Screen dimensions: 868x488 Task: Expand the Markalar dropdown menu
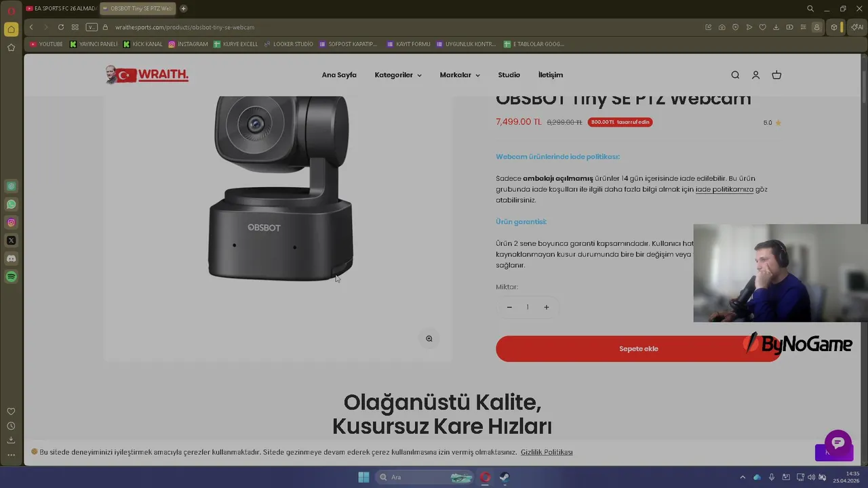pos(460,75)
